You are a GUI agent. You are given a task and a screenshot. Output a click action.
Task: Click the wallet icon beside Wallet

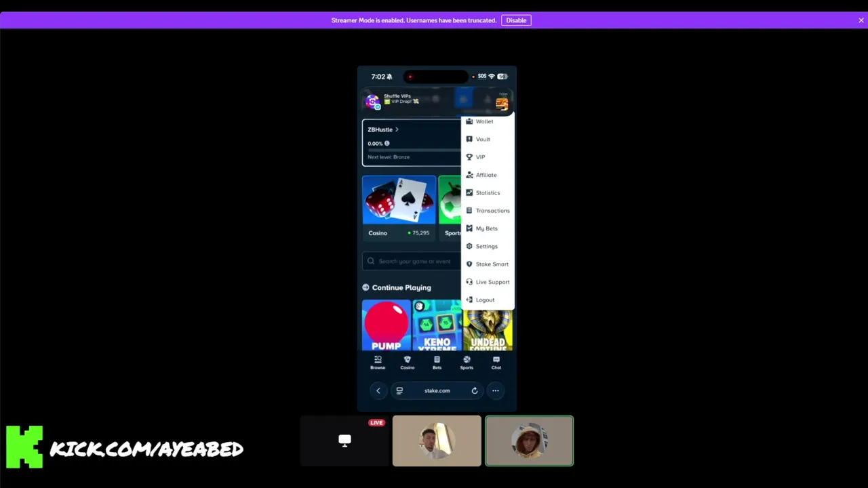(469, 121)
